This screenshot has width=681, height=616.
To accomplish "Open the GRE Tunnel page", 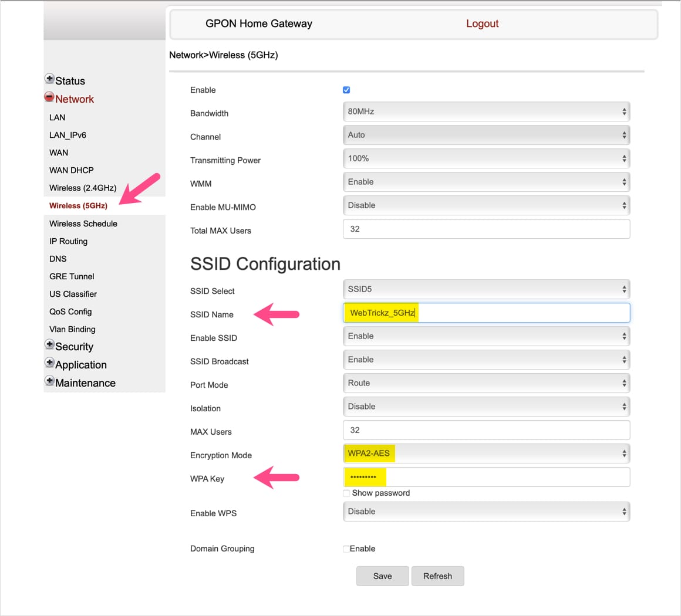I will [x=72, y=276].
